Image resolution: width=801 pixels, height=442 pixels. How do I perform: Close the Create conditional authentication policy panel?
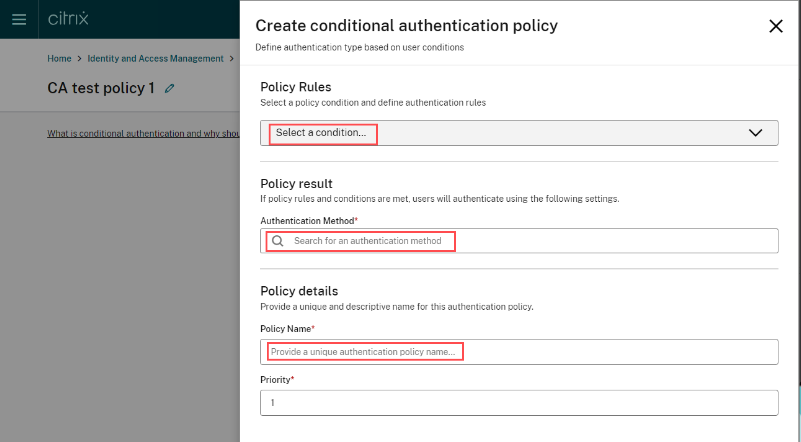(x=775, y=27)
